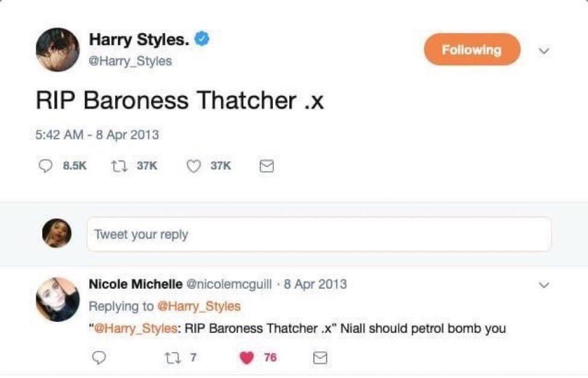Screen dimensions: 588x378
Task: Open the reply icon on Harry's tweet
Action: (45, 166)
